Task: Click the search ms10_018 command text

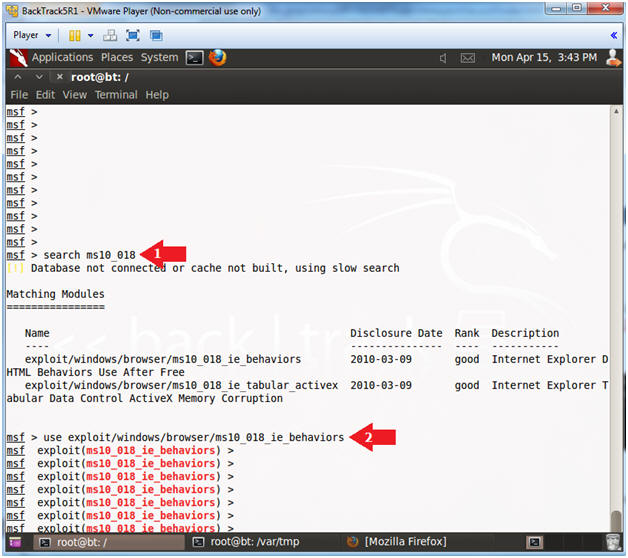Action: coord(89,255)
